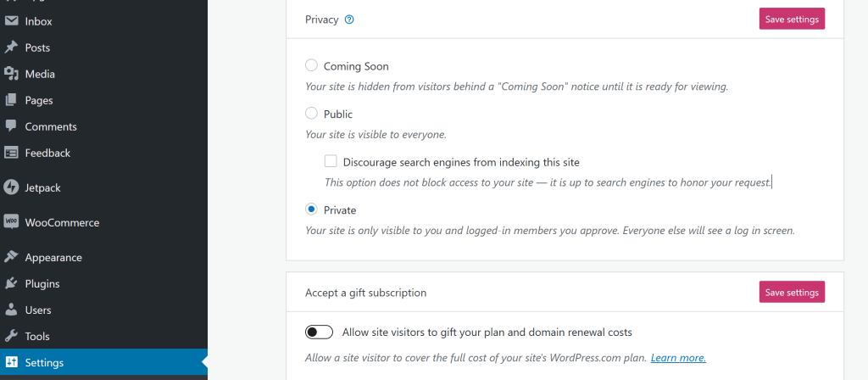Click the Inbox mail icon
Image resolution: width=868 pixels, height=380 pixels.
pyautogui.click(x=12, y=21)
